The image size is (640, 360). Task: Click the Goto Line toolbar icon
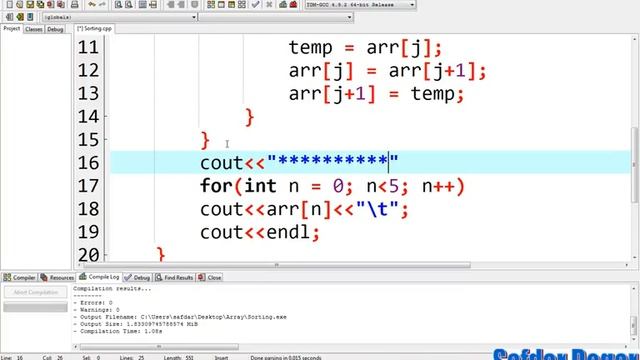pyautogui.click(x=153, y=4)
